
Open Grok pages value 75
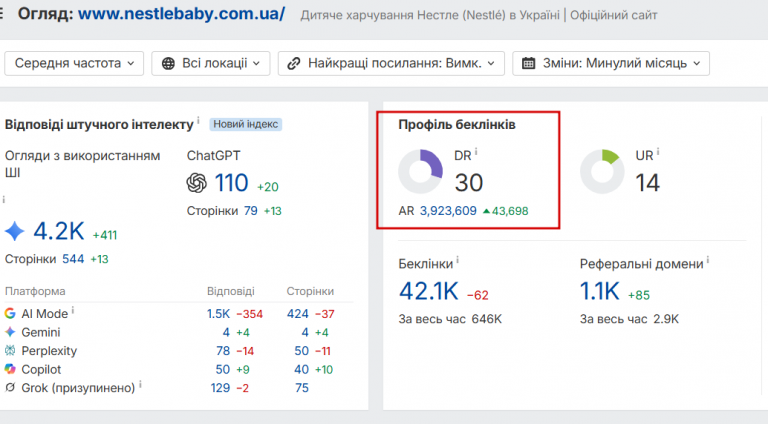pyautogui.click(x=302, y=388)
